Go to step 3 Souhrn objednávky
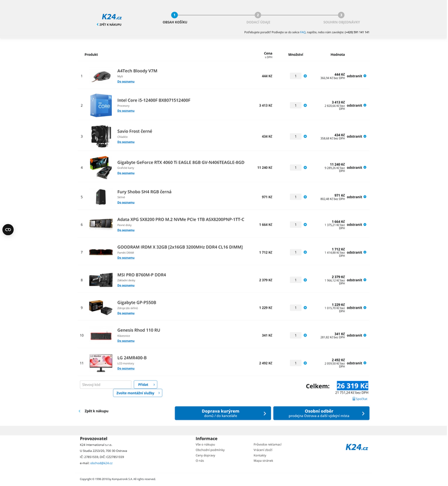448x486 pixels. [342, 18]
